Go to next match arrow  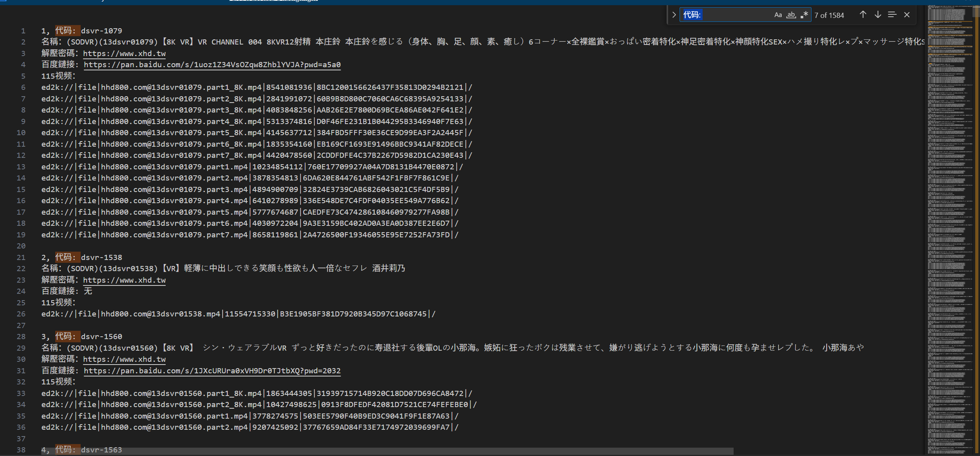878,15
